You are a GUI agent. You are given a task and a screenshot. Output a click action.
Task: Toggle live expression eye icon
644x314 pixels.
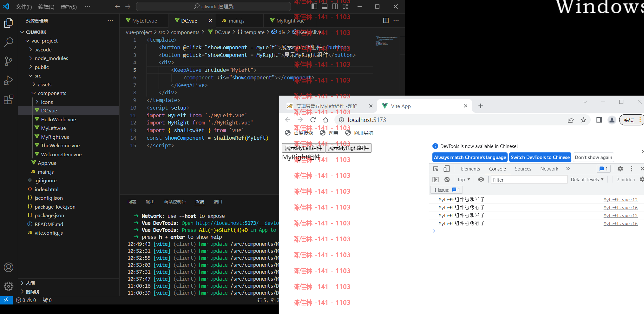click(x=481, y=180)
